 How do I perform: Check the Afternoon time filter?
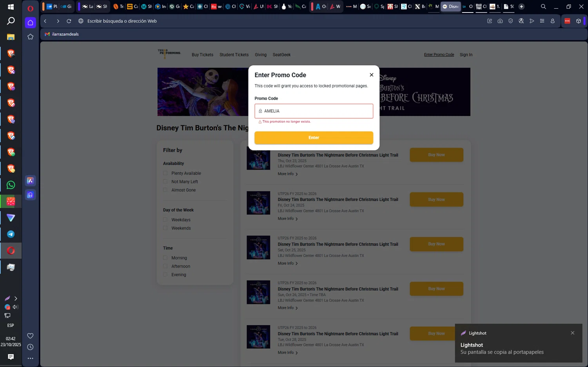(165, 266)
